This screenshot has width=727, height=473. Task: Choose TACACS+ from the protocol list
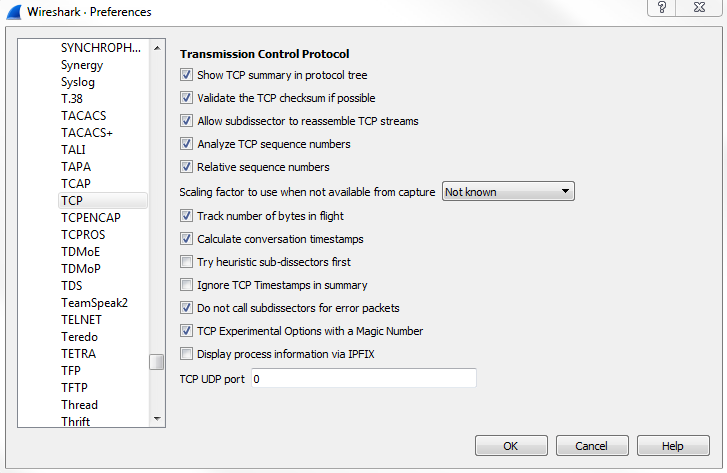(86, 133)
